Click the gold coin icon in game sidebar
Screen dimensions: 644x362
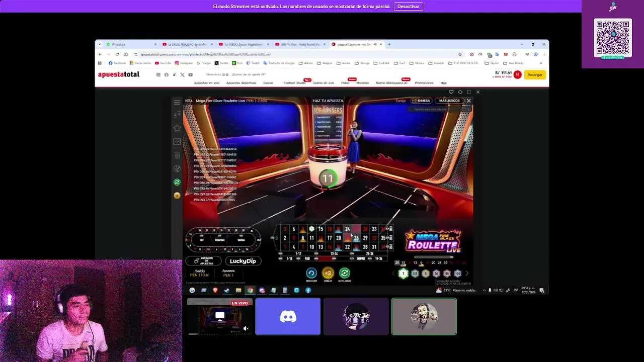click(x=177, y=196)
